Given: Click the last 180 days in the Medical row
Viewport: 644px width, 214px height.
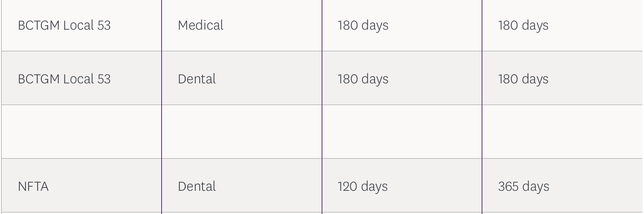Looking at the screenshot, I should (x=523, y=25).
